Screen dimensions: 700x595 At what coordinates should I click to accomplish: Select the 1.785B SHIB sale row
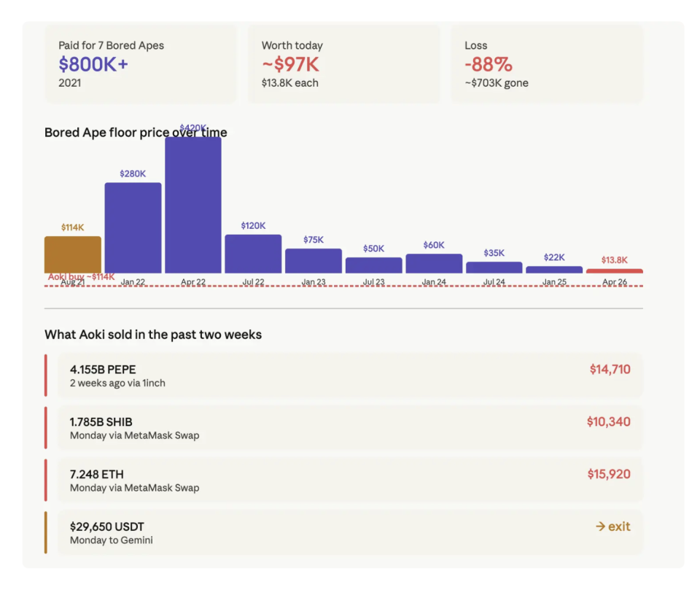(x=350, y=428)
